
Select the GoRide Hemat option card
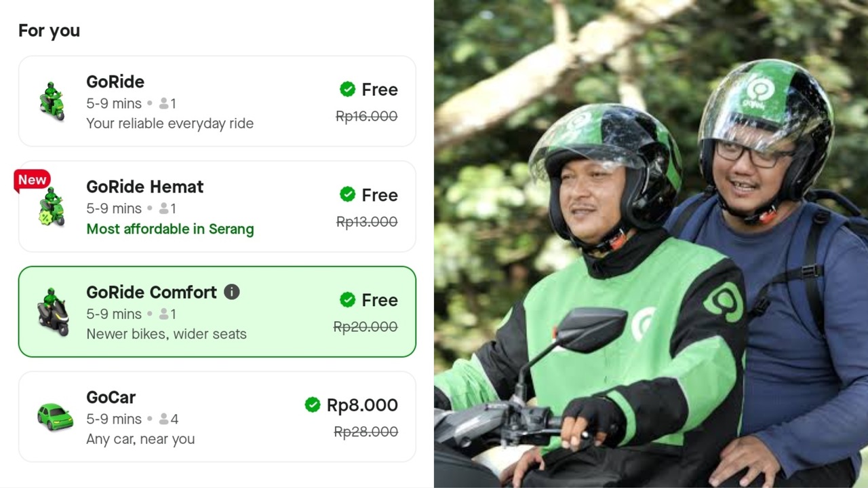pyautogui.click(x=217, y=206)
